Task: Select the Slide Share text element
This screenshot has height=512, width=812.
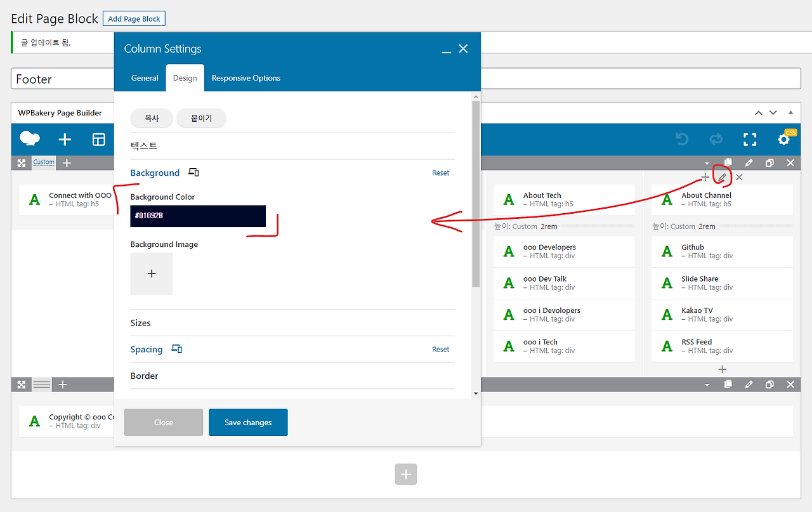Action: coord(722,283)
